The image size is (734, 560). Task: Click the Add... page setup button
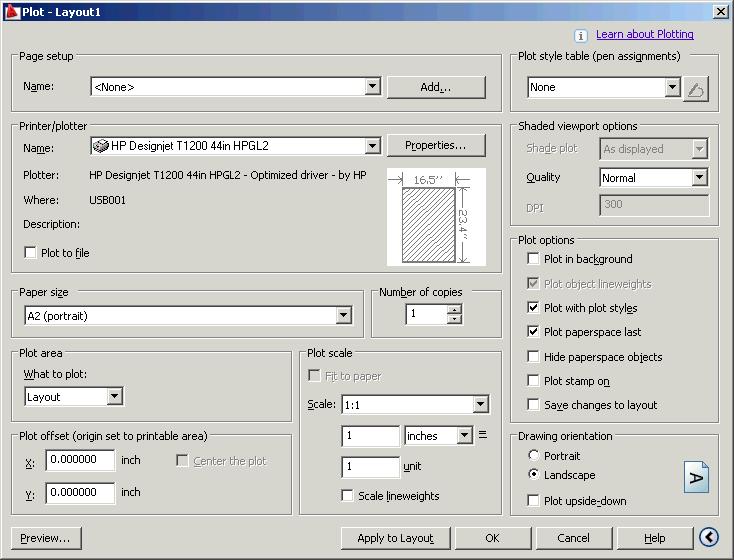[436, 87]
